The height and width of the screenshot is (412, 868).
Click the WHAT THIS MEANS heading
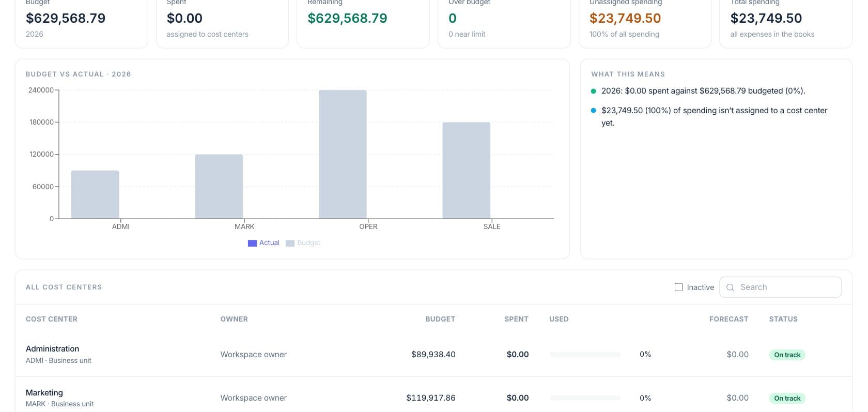pyautogui.click(x=628, y=74)
